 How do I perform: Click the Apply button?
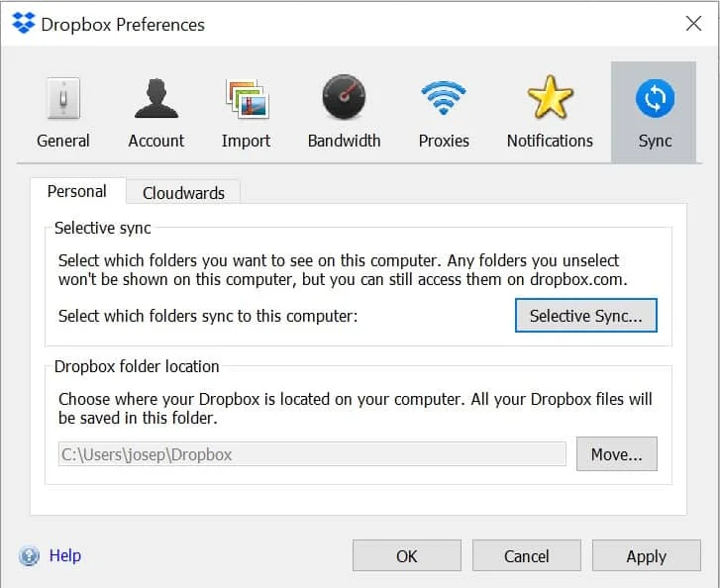coord(647,556)
